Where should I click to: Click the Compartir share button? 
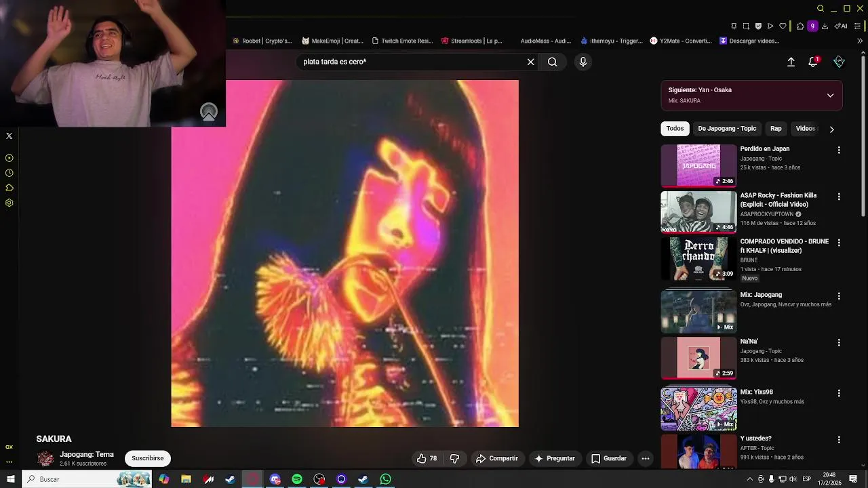click(x=496, y=459)
